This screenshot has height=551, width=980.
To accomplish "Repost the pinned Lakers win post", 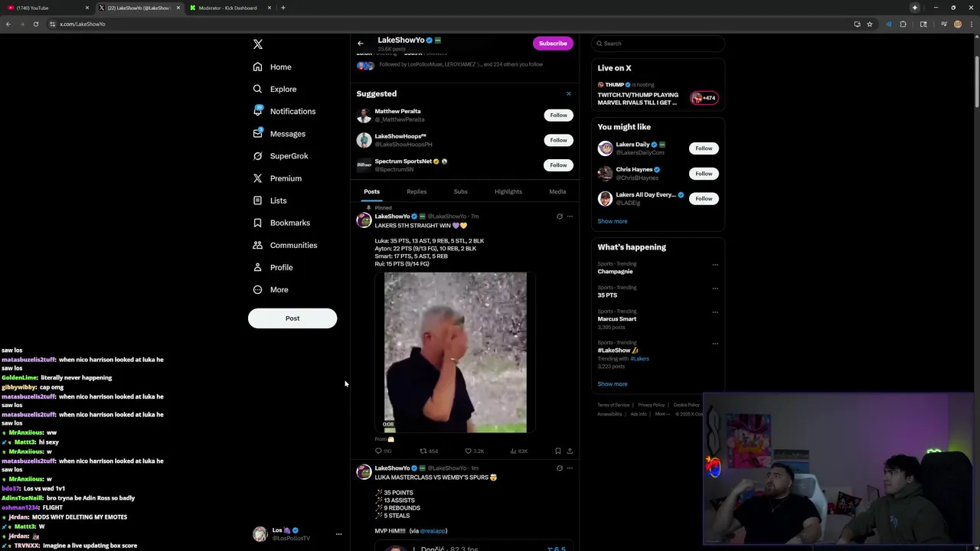I will tap(429, 451).
